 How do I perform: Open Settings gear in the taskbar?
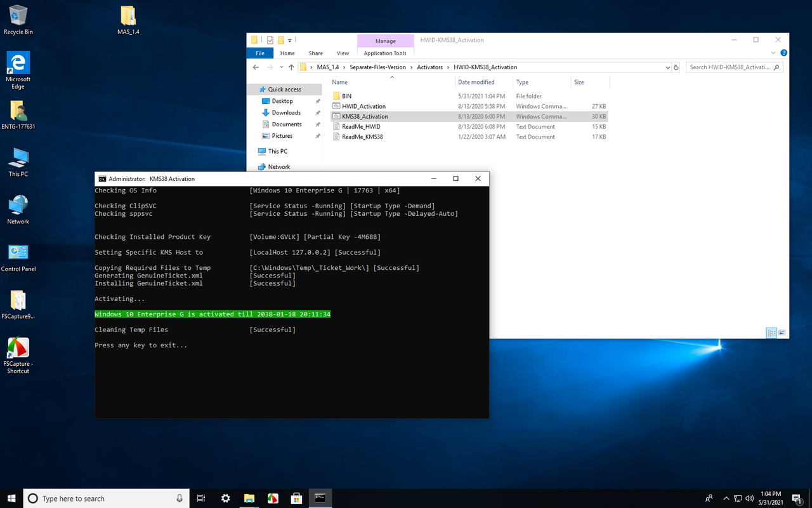coord(225,498)
